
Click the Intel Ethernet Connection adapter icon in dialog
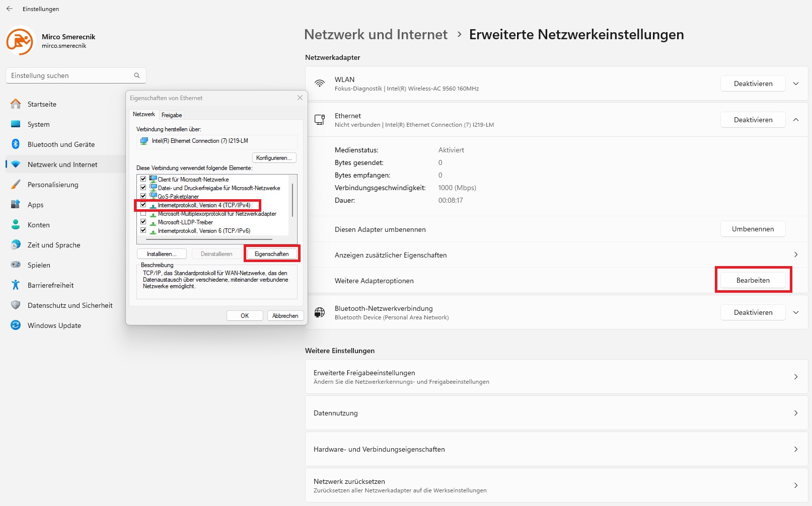[144, 141]
